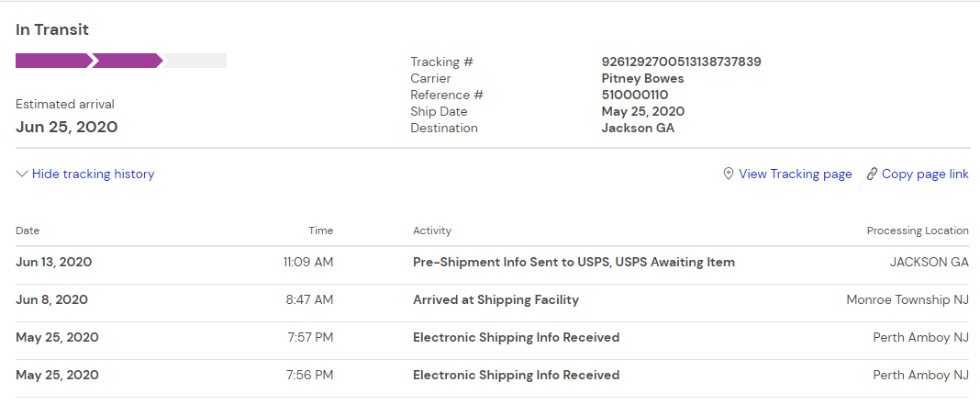Click the 7:56 PM Electronic Shipping Info entry
Image resolution: width=980 pixels, height=405 pixels.
[x=516, y=375]
